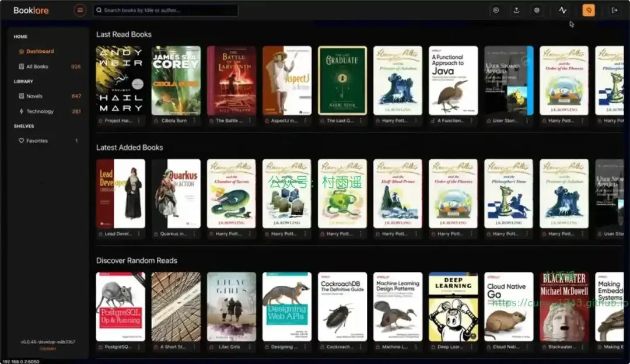The width and height of the screenshot is (630, 364).
Task: Click the Technology bolt icon in sidebar
Action: (x=22, y=111)
